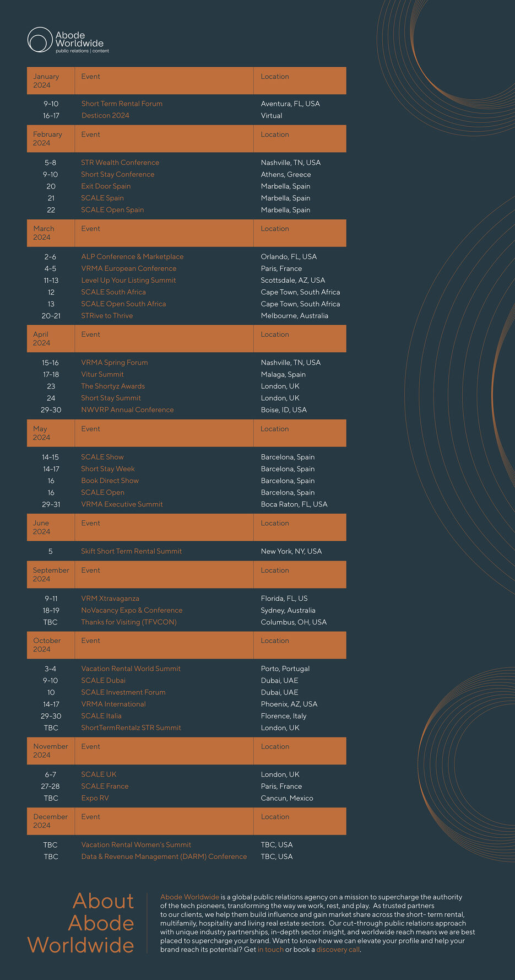This screenshot has height=980, width=515.
Task: Click the May 2024 month header
Action: [41, 433]
